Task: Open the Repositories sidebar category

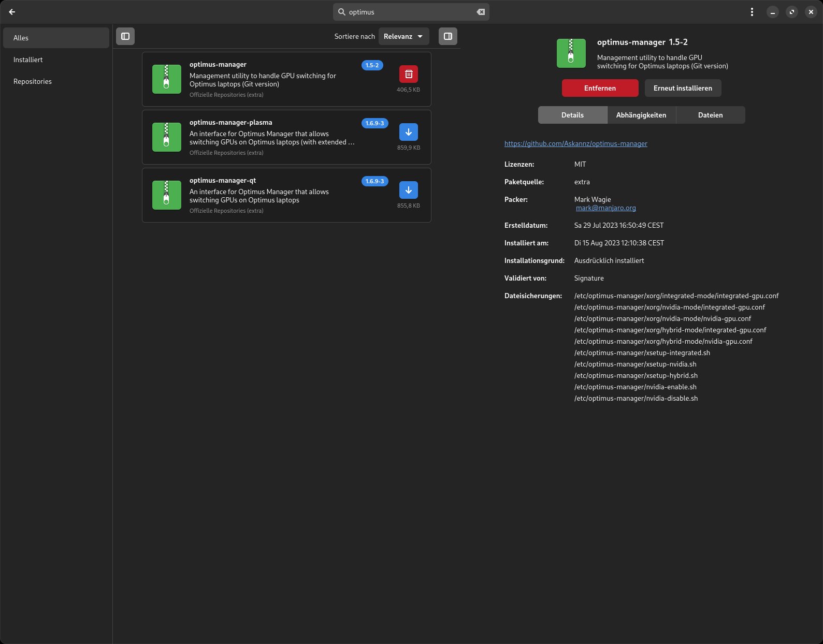Action: point(56,81)
